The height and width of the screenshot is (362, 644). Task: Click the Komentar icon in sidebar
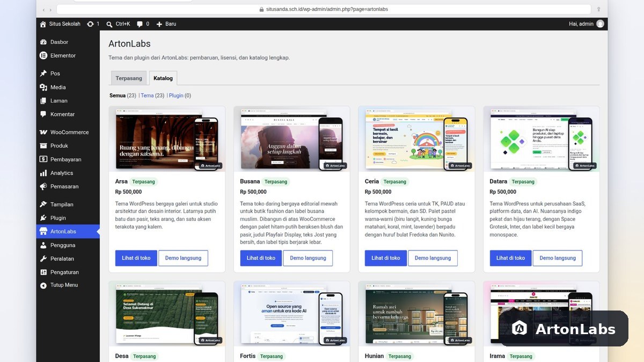43,114
